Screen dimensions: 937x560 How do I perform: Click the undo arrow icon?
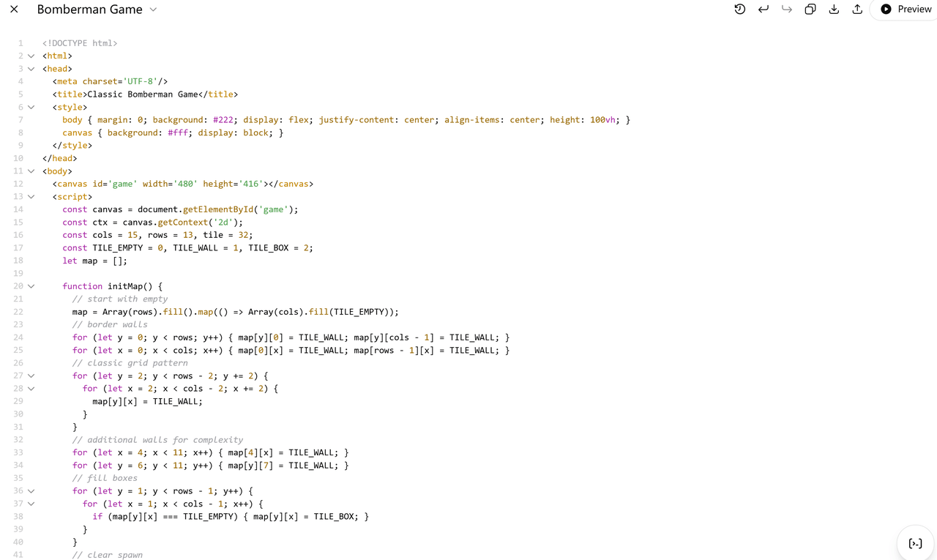764,10
